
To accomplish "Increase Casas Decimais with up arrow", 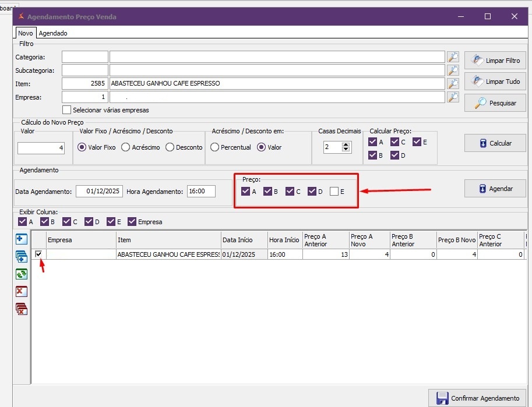I will click(x=346, y=144).
